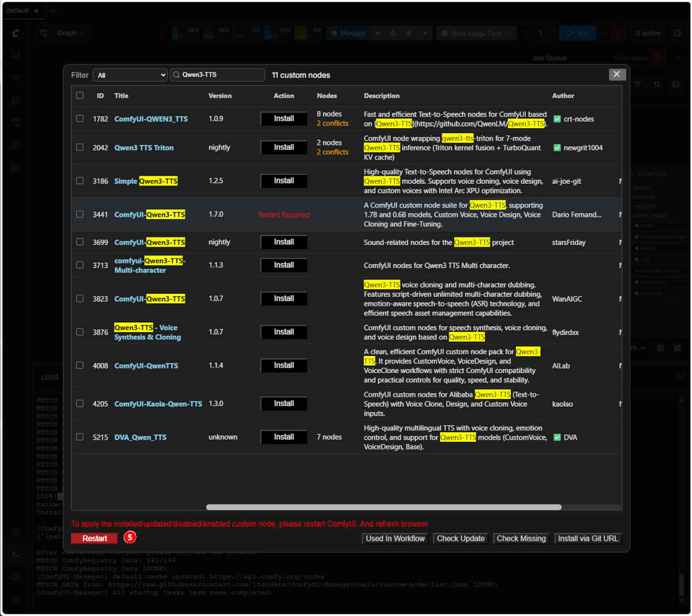Open the Manager button in the top bar
The image size is (692, 616).
pos(348,33)
